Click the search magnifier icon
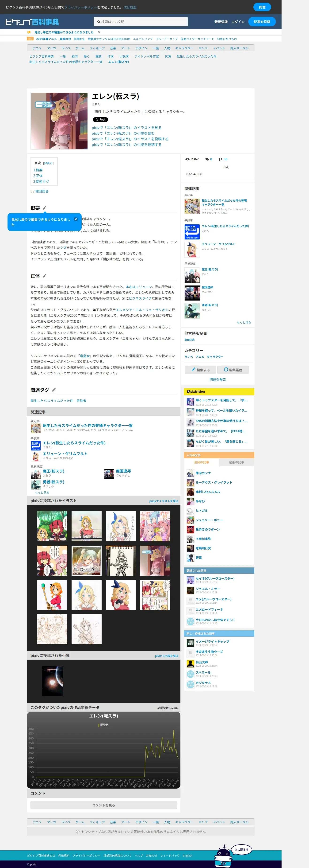309x868 pixels. click(x=99, y=22)
